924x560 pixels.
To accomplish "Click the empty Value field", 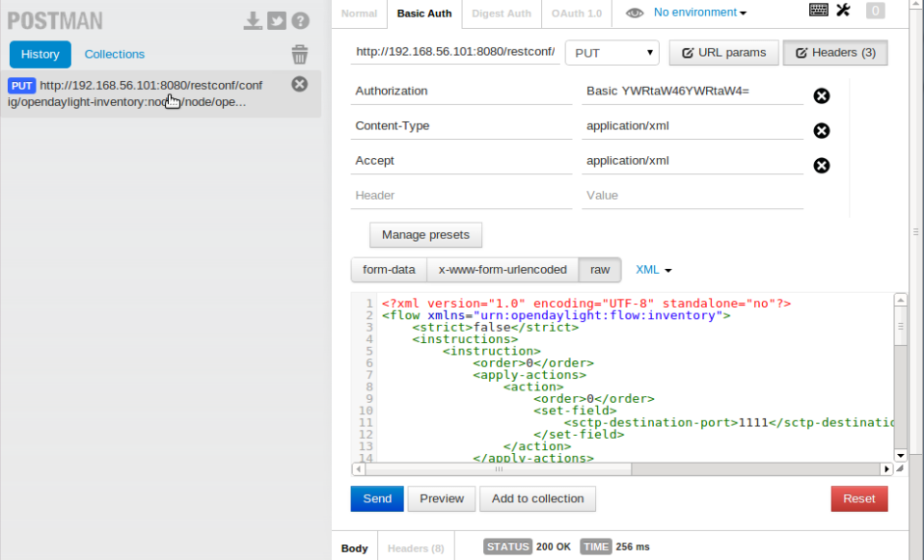I will (693, 196).
